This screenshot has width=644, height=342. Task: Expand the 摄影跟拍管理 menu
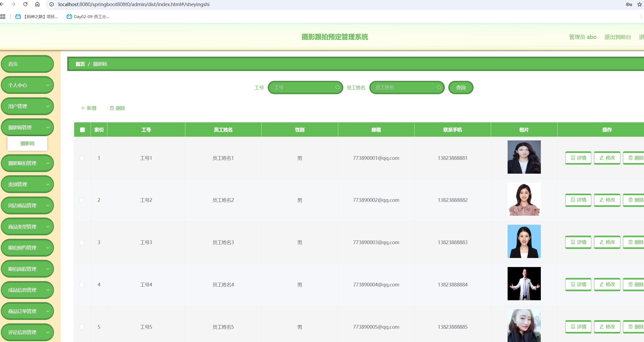27,163
